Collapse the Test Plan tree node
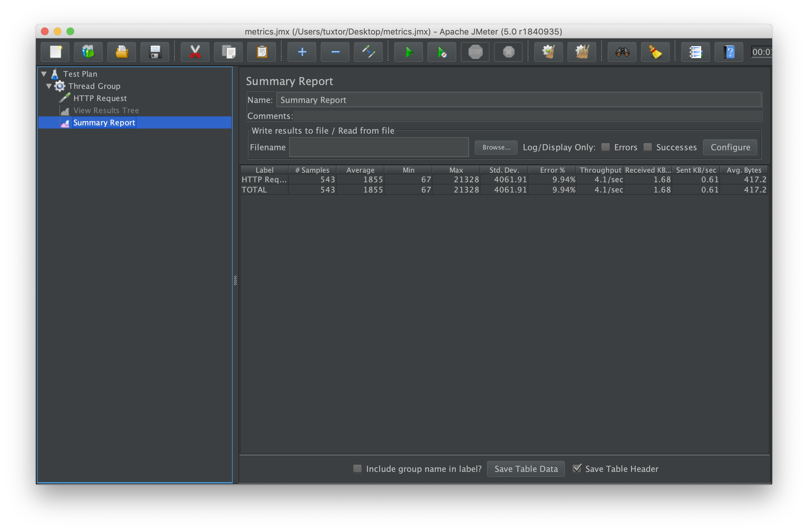 coord(44,74)
